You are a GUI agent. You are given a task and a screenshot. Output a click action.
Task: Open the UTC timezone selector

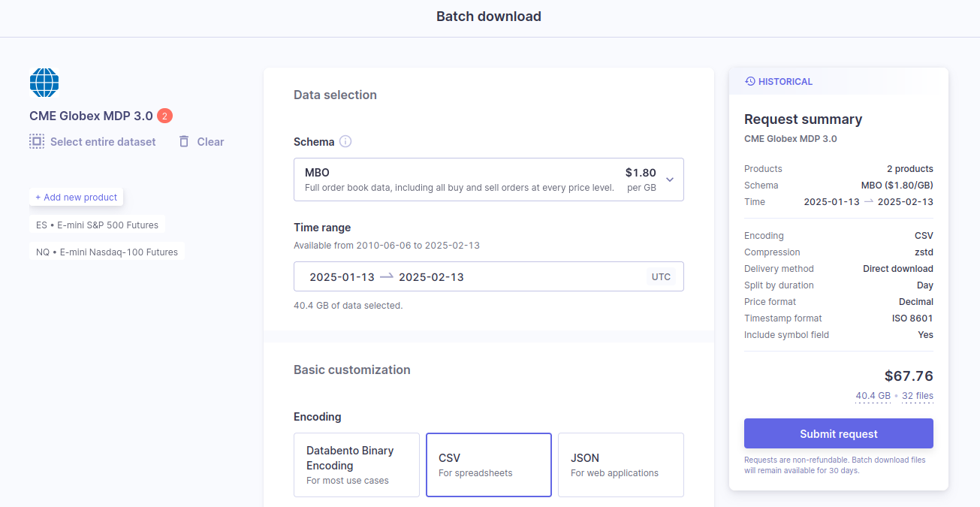pos(661,276)
